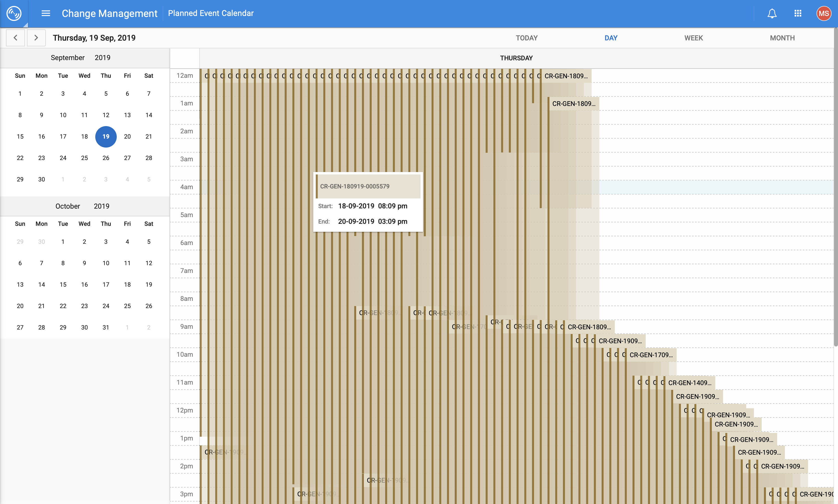Switch to the WEEK view
The image size is (838, 504).
pyautogui.click(x=694, y=38)
